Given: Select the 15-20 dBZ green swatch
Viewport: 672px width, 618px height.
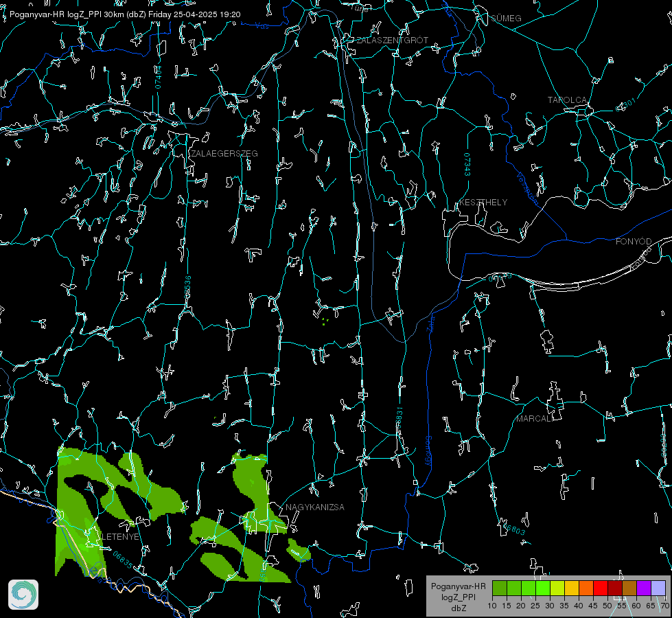Looking at the screenshot, I should pyautogui.click(x=514, y=588).
